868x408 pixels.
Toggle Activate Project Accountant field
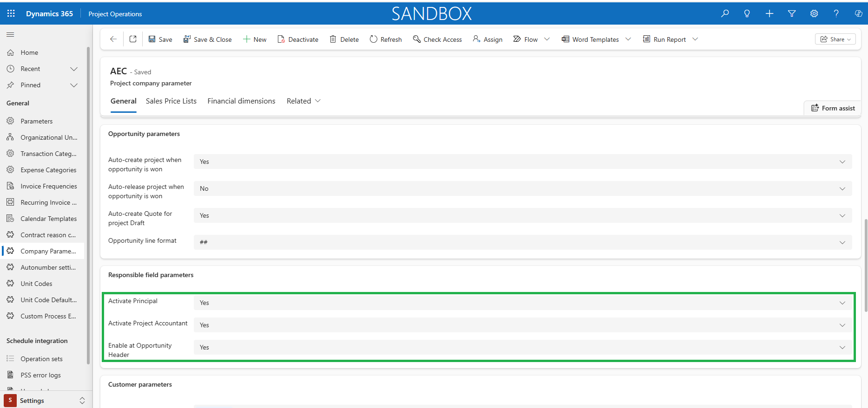tap(522, 325)
